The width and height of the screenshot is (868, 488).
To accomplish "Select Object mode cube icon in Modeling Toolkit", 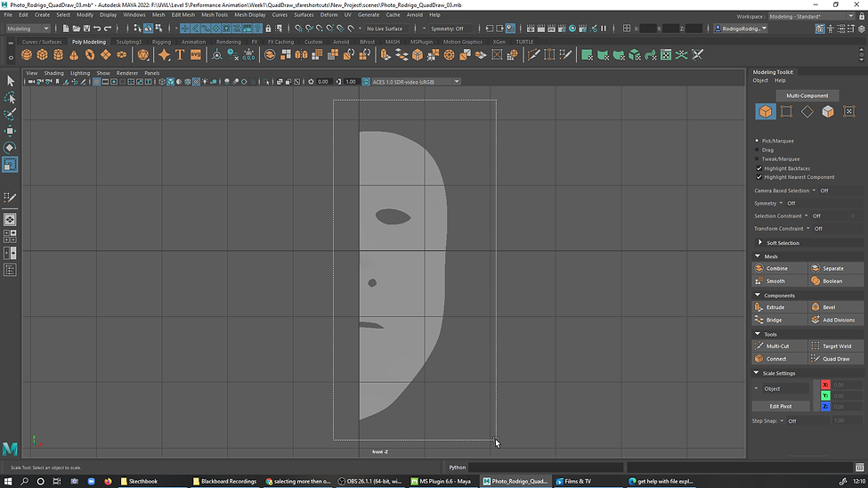I will [765, 111].
